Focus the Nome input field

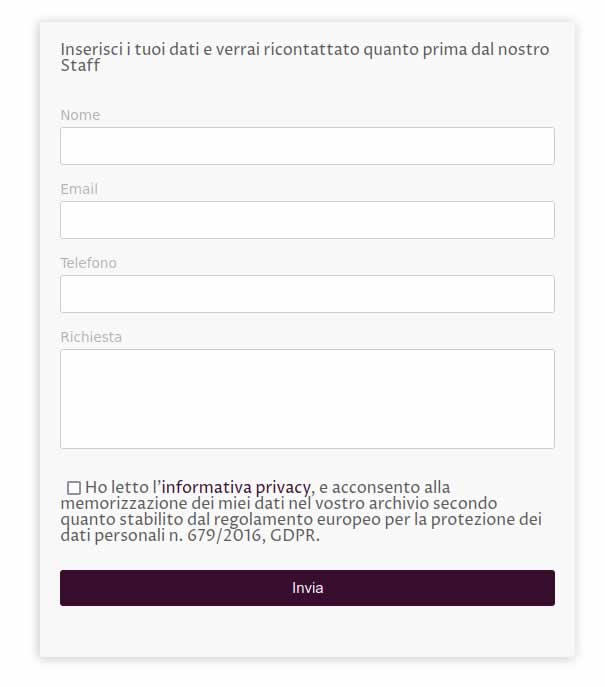307,146
